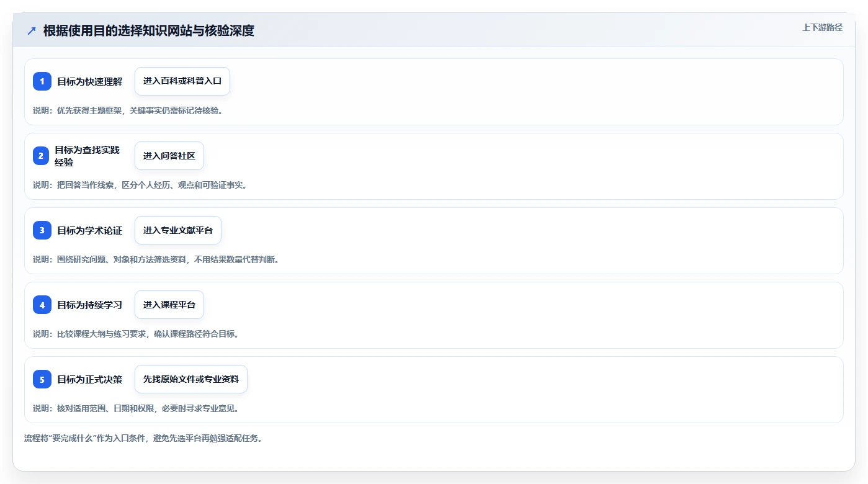Select the step 5 number badge
This screenshot has width=868, height=484.
pos(42,379)
